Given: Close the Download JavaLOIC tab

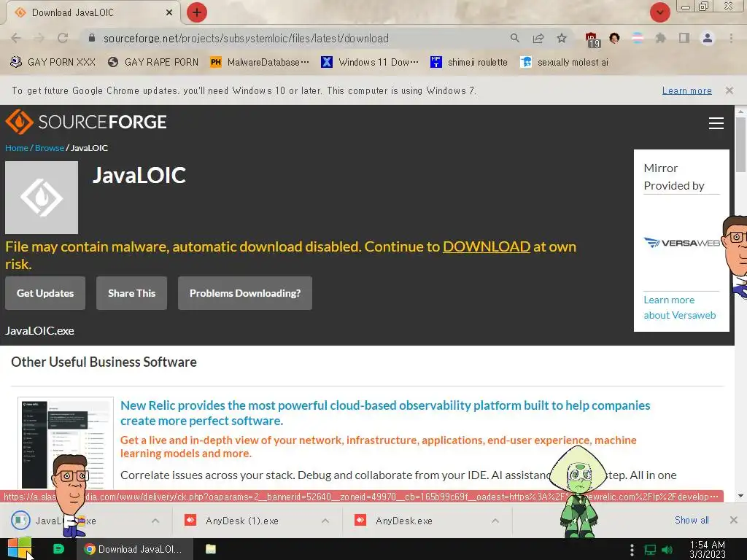Looking at the screenshot, I should tap(169, 12).
